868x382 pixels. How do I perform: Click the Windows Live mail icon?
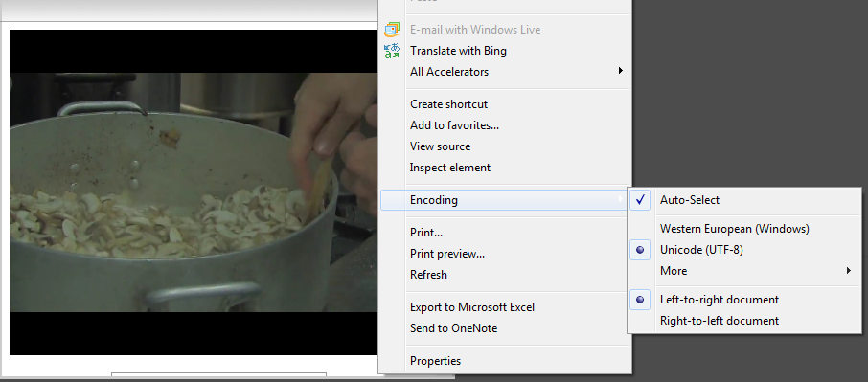[x=392, y=30]
